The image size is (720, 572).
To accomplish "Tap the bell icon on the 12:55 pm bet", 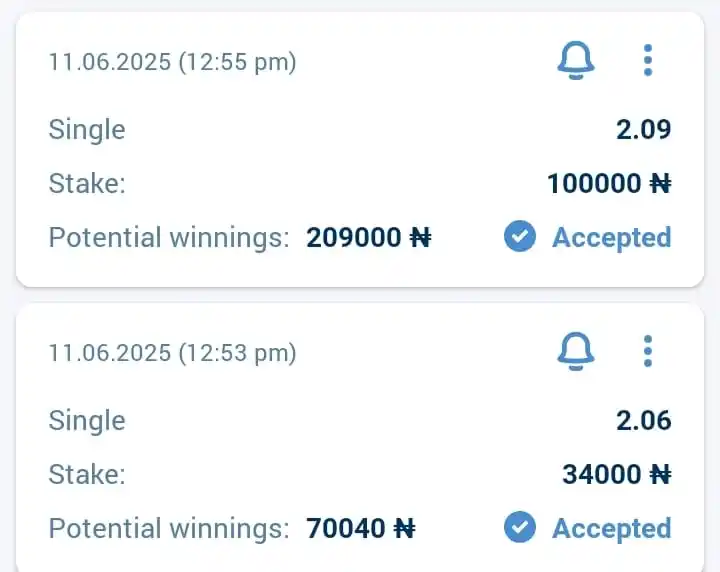I will pyautogui.click(x=576, y=60).
